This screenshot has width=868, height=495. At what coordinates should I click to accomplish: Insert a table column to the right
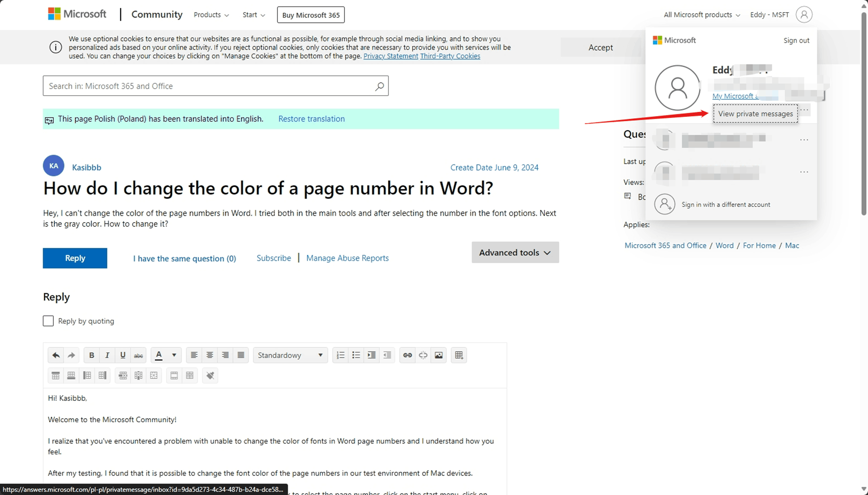tap(102, 375)
